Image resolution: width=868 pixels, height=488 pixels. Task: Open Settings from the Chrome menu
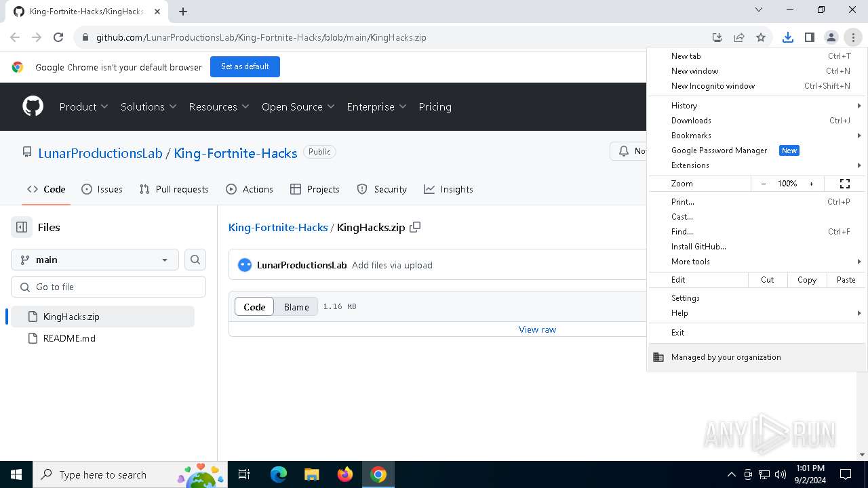pos(757,298)
